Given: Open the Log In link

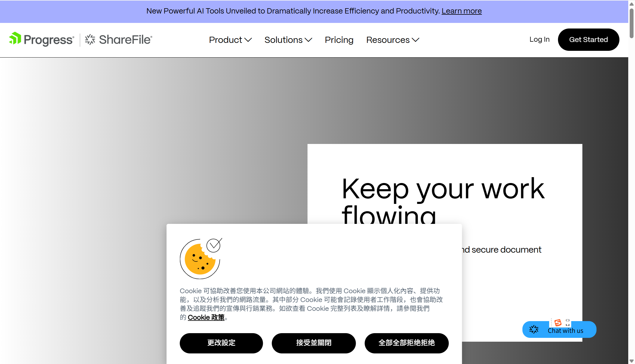Looking at the screenshot, I should point(539,39).
